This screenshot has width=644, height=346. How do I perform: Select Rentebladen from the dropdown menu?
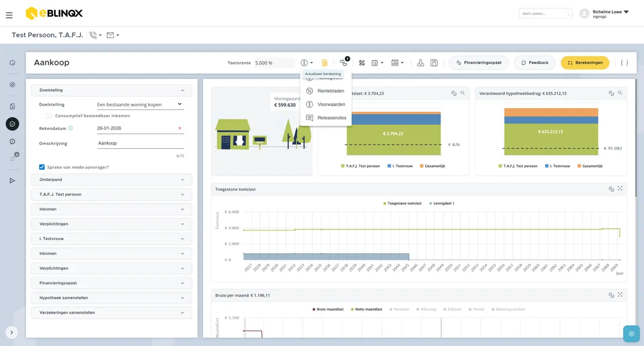tap(326, 91)
